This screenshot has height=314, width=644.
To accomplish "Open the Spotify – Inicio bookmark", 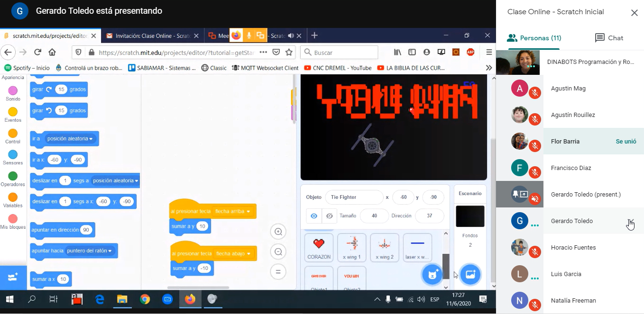I will [x=27, y=68].
